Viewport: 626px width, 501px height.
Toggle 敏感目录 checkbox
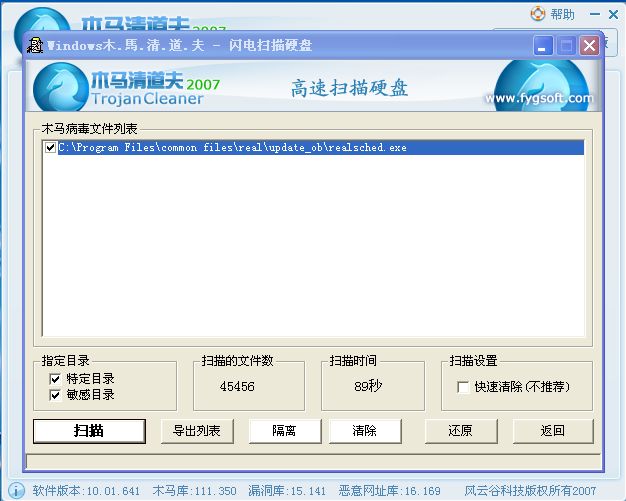coord(55,395)
